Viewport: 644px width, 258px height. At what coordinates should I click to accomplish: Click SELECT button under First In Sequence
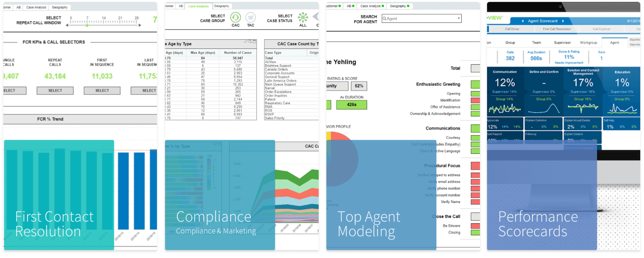[102, 91]
